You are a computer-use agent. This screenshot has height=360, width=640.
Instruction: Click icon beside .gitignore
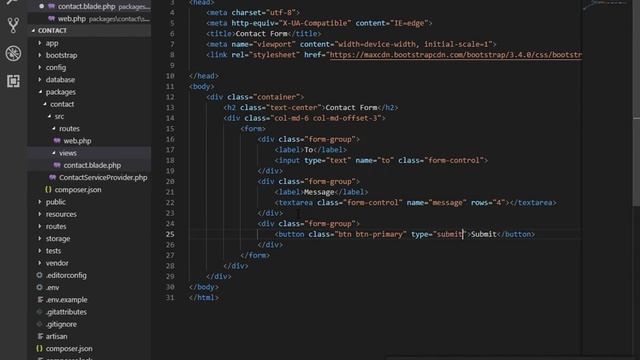pyautogui.click(x=40, y=324)
